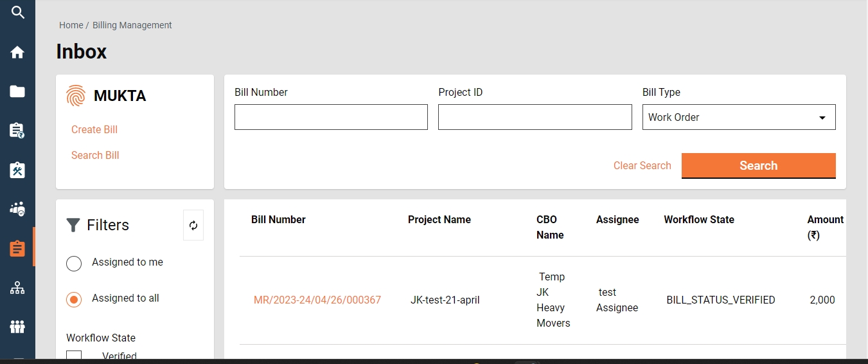Viewport: 868px width, 364px height.
Task: Click the search magnifier icon in sidebar
Action: (17, 12)
